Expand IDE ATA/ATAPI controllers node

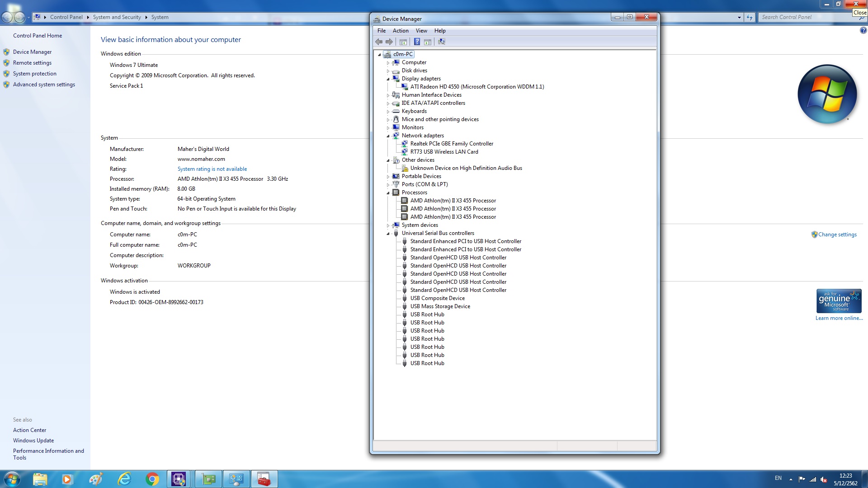click(388, 103)
